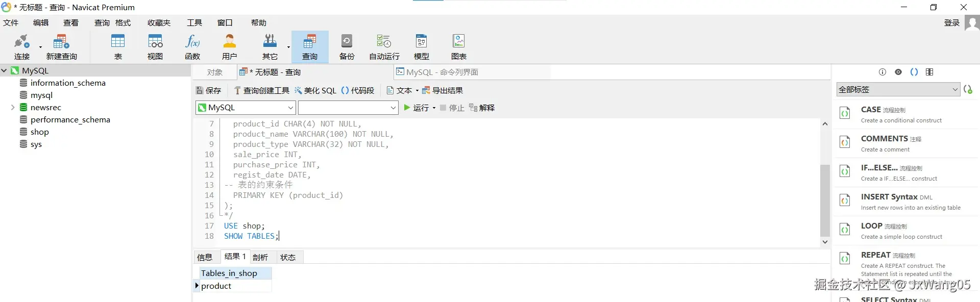Image resolution: width=980 pixels, height=302 pixels.
Task: Click 美化 SQL to beautify code
Action: 315,90
